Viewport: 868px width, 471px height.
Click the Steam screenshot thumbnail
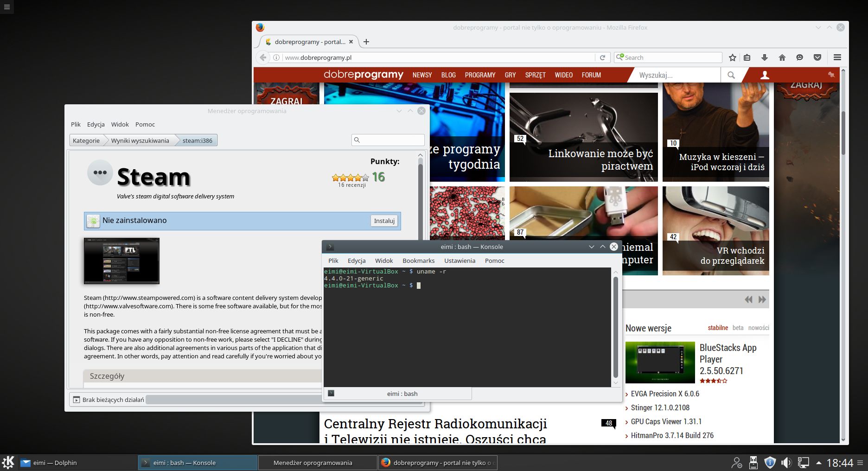click(x=121, y=261)
